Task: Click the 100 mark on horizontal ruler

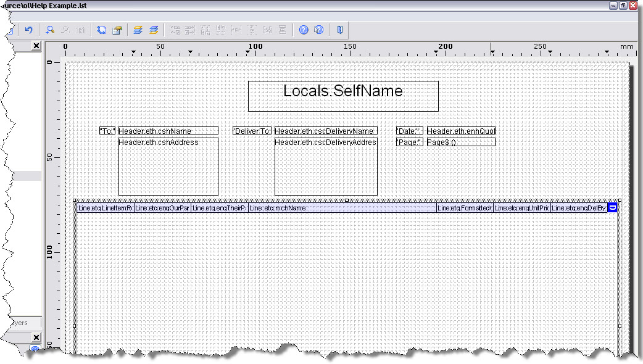Action: (255, 46)
